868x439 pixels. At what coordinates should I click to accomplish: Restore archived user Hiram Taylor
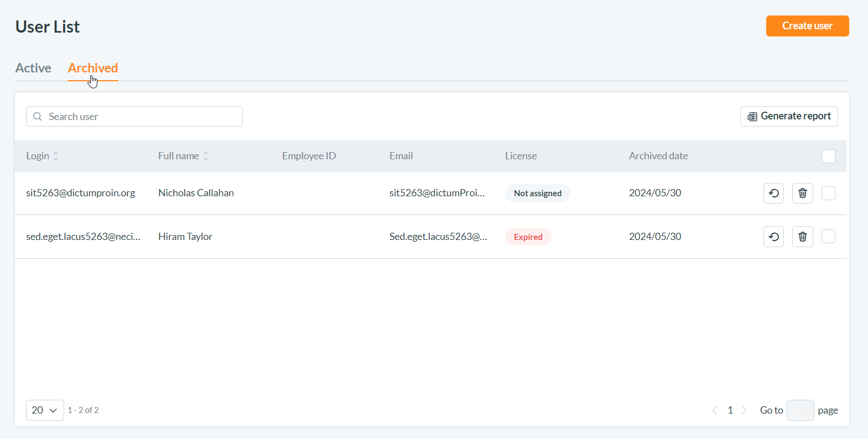click(x=773, y=237)
